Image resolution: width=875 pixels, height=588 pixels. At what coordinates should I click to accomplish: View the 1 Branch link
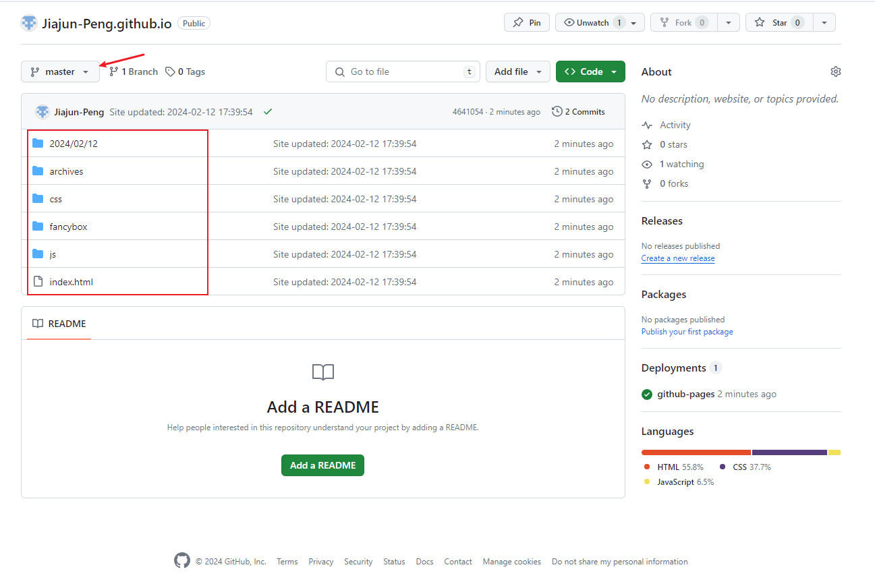pos(134,71)
